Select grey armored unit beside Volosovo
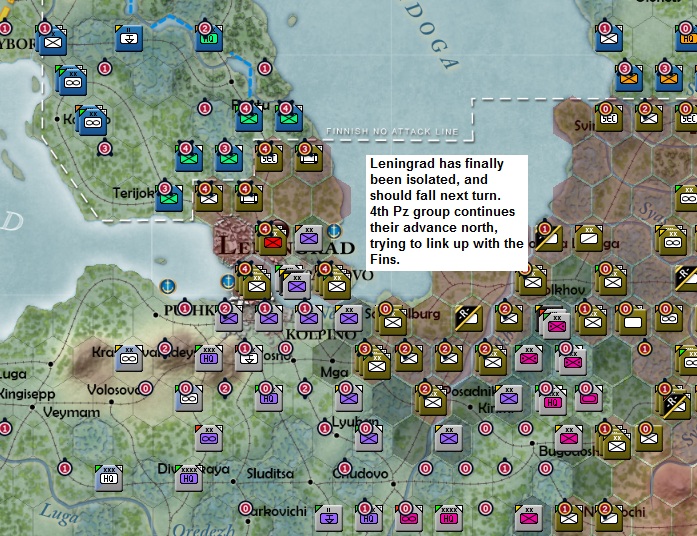The width and height of the screenshot is (697, 536). 189,398
